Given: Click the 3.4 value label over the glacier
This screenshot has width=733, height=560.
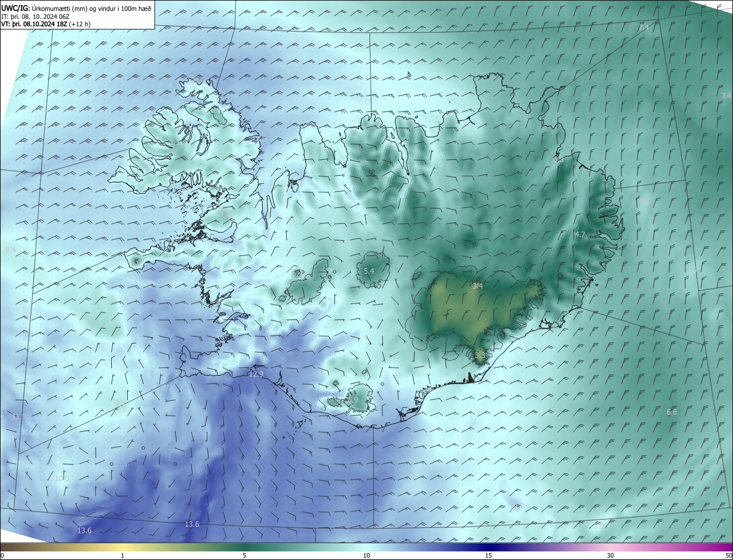Looking at the screenshot, I should [478, 286].
